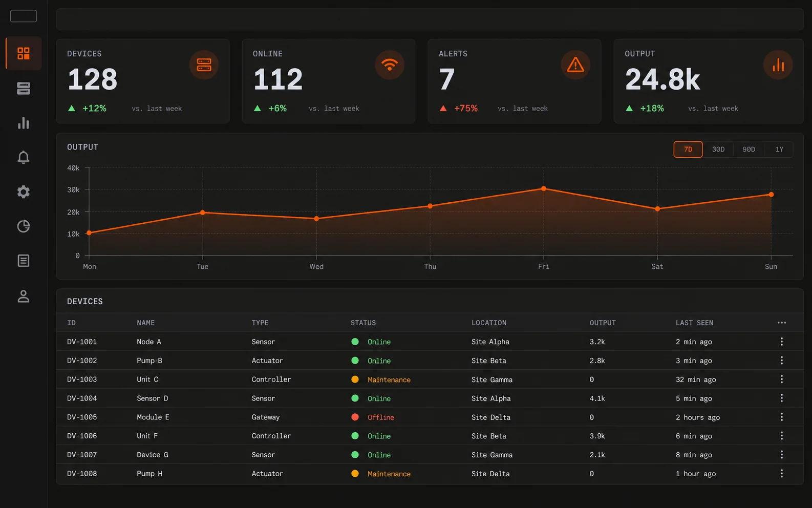Switch chart to 30D range
812x508 pixels.
[718, 150]
